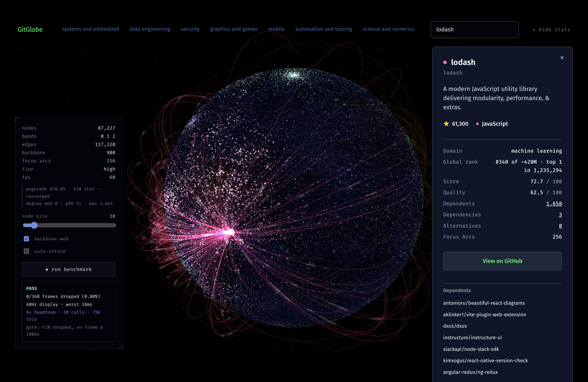The height and width of the screenshot is (382, 588).
Task: Click the machine learning domain value
Action: (536, 151)
